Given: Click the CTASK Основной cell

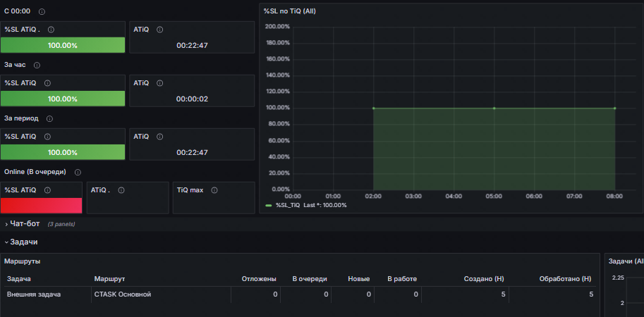Looking at the screenshot, I should (x=123, y=294).
